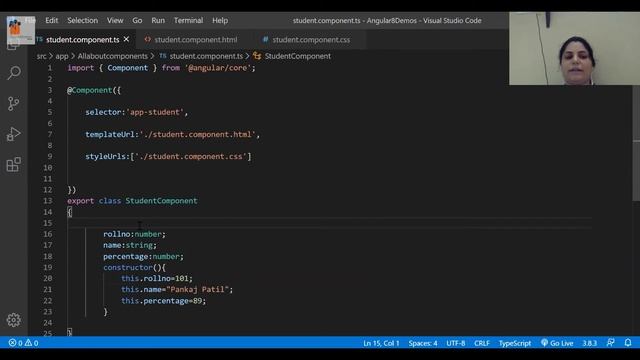Click line number 13 in the gutter
Viewport: 640px width, 360px height.
tap(48, 201)
